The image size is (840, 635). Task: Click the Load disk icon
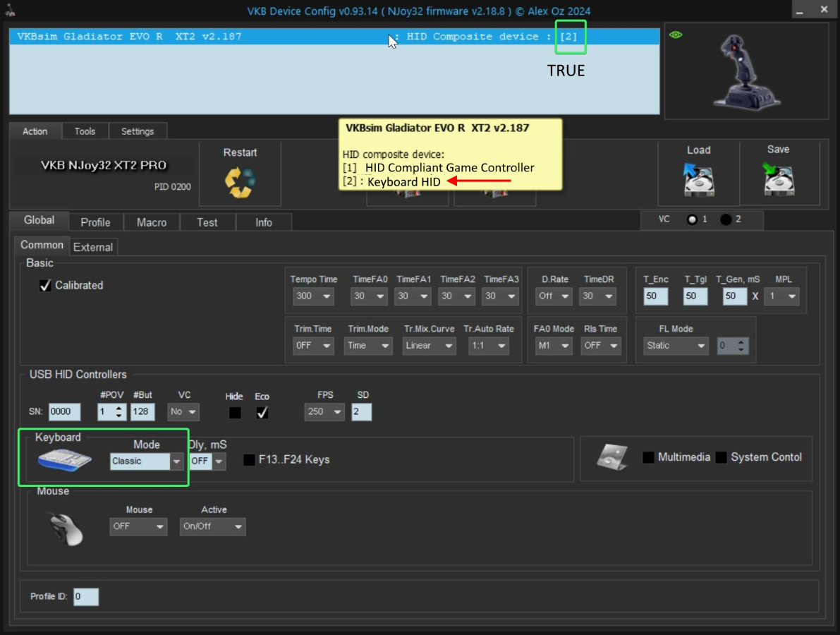[698, 179]
